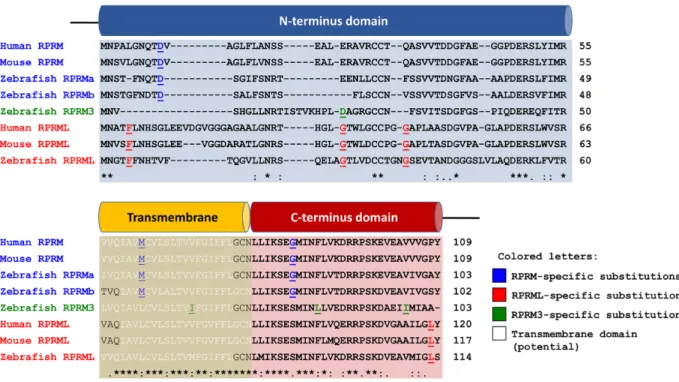Screen dimensions: 679x382
Task: Click Human RPRML C-terminus sequence ending AAILGLY
Action: point(346,324)
